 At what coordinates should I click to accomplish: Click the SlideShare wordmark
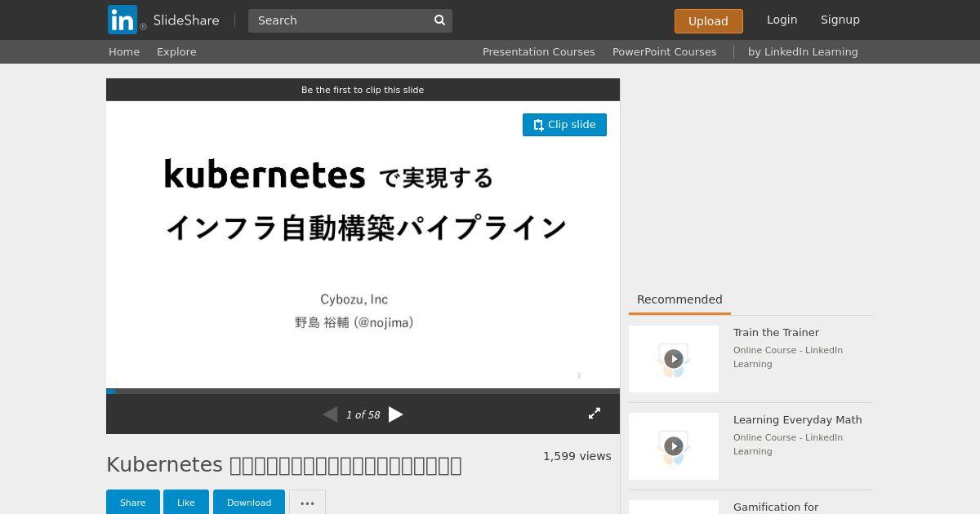click(x=185, y=20)
